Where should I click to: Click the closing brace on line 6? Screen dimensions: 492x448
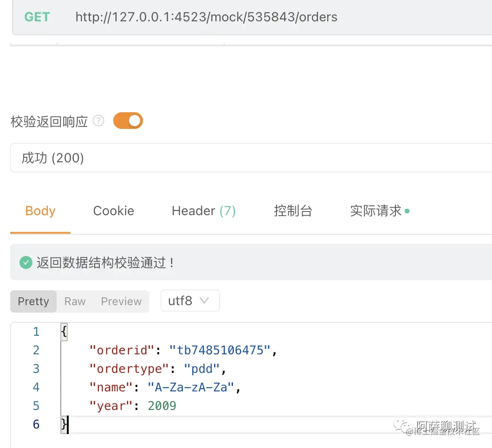[64, 424]
